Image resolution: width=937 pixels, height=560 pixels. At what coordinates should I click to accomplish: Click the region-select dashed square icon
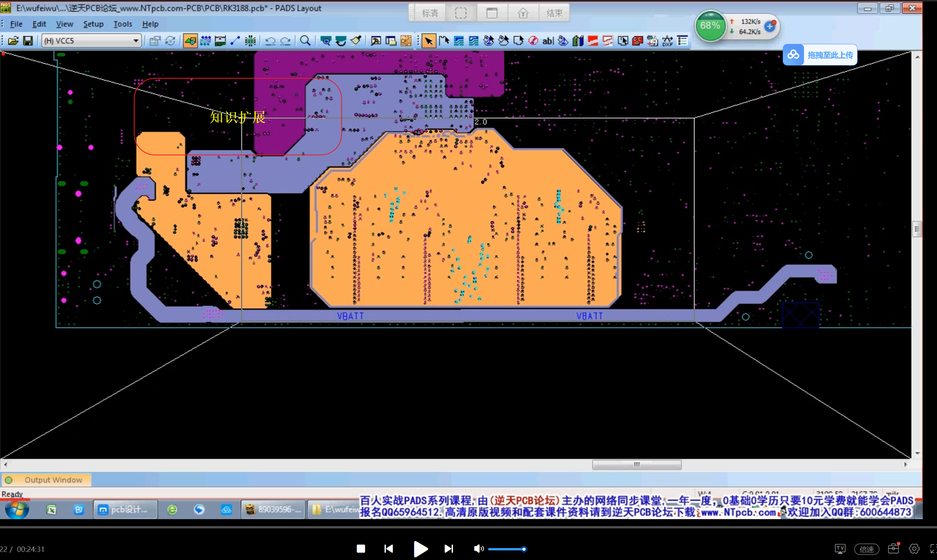[461, 13]
